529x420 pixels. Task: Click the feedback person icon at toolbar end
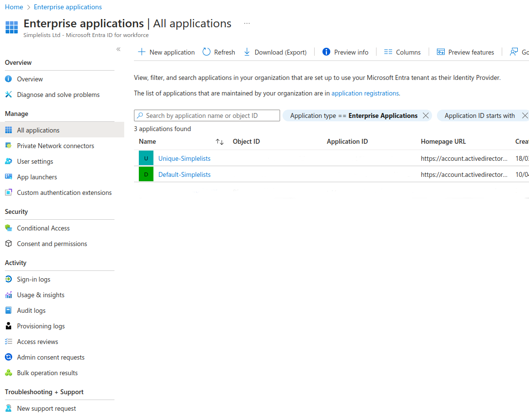tap(513, 52)
